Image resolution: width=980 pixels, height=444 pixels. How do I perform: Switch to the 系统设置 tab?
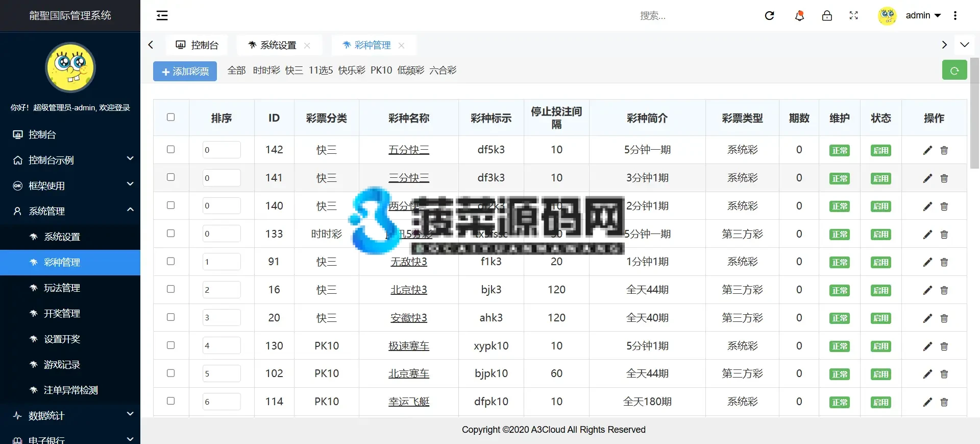278,45
